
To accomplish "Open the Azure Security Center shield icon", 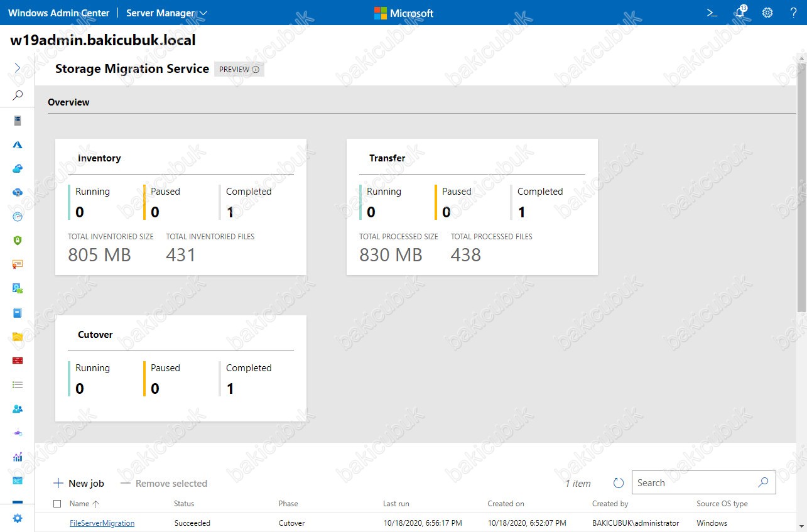I will [x=18, y=241].
